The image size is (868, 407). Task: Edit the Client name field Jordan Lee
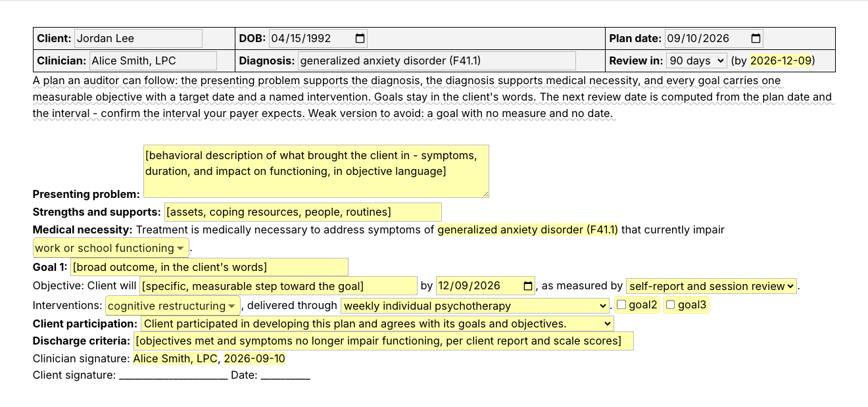coord(138,38)
